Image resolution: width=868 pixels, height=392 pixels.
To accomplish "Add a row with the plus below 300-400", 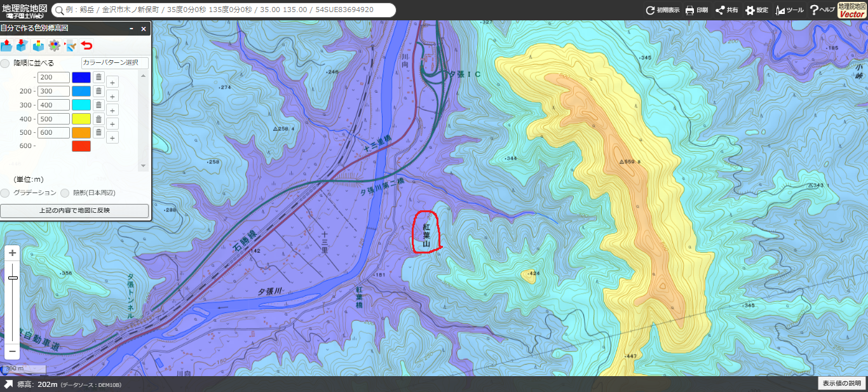I will click(x=112, y=110).
